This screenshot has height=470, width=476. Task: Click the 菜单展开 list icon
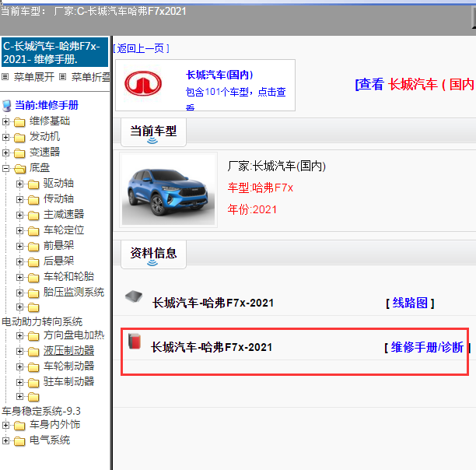[5, 77]
